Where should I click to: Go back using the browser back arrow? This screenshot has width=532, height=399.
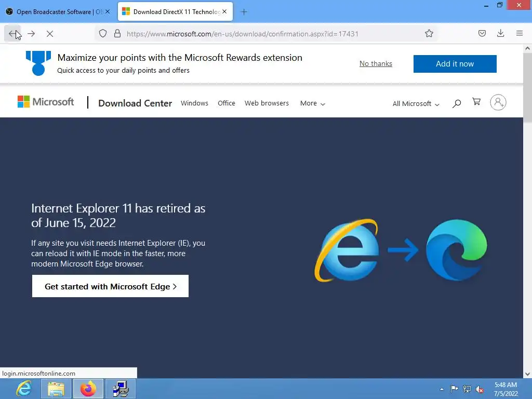point(12,34)
